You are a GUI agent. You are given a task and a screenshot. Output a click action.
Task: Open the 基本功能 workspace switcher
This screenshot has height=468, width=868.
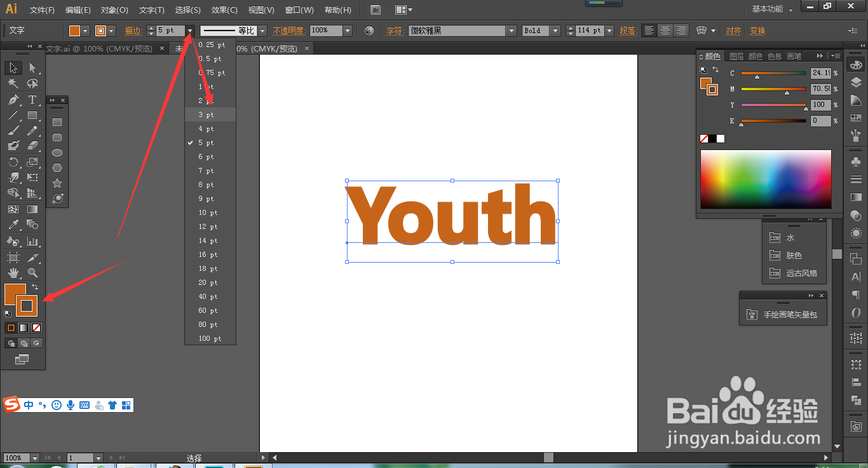(772, 10)
